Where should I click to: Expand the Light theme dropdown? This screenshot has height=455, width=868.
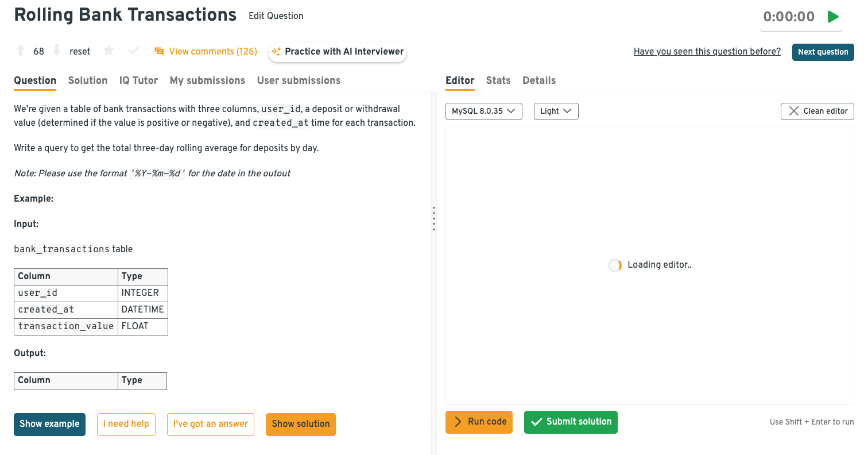click(556, 111)
